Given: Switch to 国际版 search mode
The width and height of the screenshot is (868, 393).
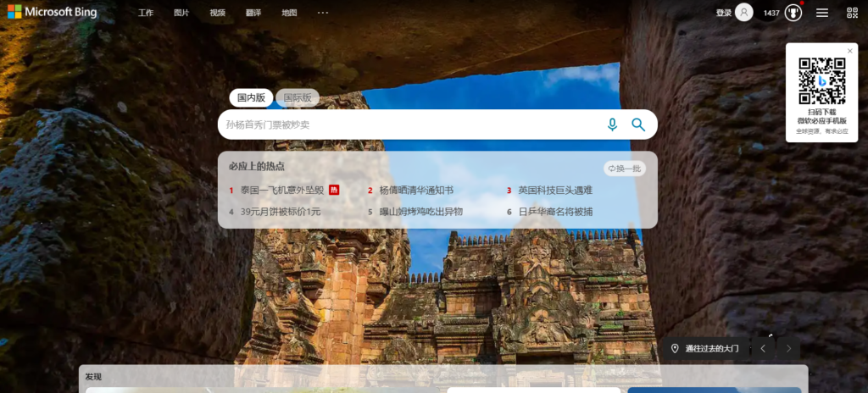Looking at the screenshot, I should click(x=298, y=98).
